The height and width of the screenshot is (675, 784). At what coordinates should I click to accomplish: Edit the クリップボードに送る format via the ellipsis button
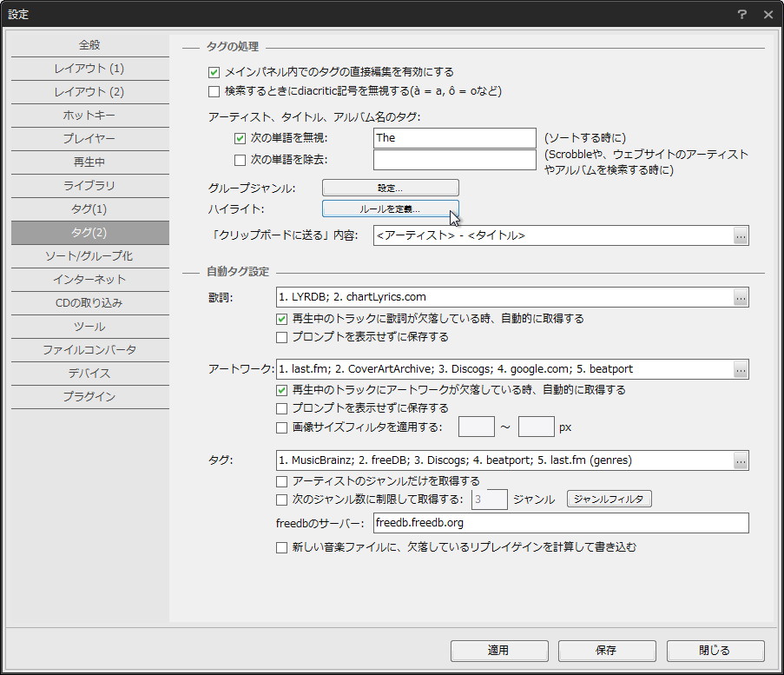coord(740,235)
